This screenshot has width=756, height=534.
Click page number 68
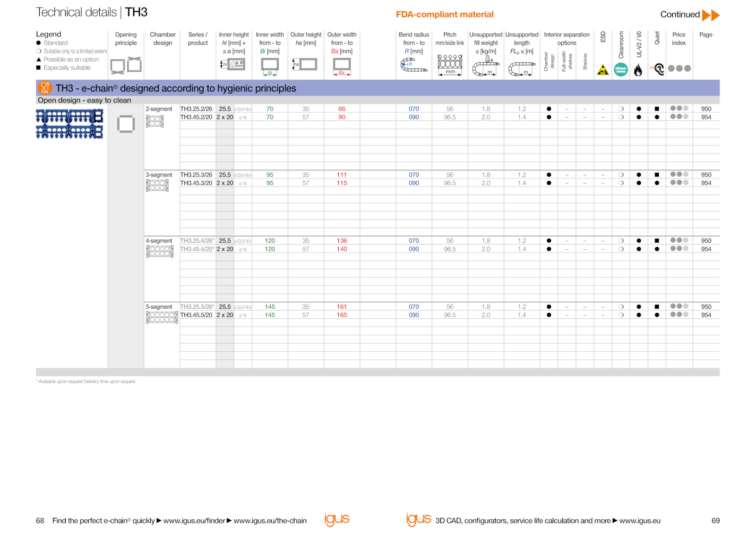(x=40, y=521)
